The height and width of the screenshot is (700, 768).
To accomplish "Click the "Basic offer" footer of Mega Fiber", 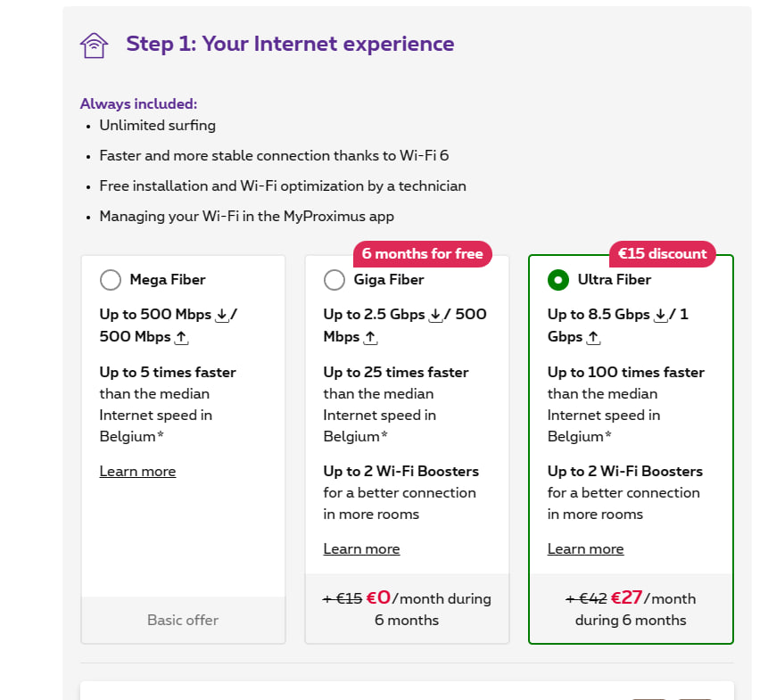I will 183,620.
